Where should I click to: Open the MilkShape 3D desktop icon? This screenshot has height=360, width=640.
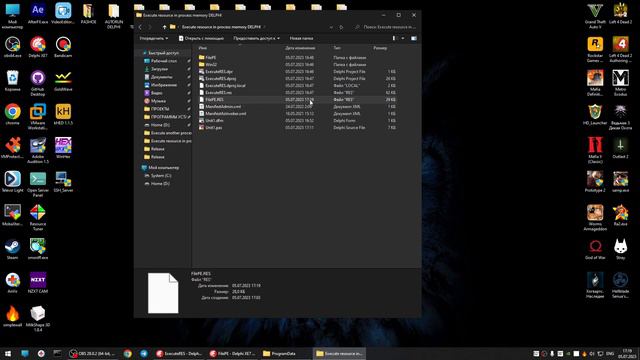[x=38, y=319]
